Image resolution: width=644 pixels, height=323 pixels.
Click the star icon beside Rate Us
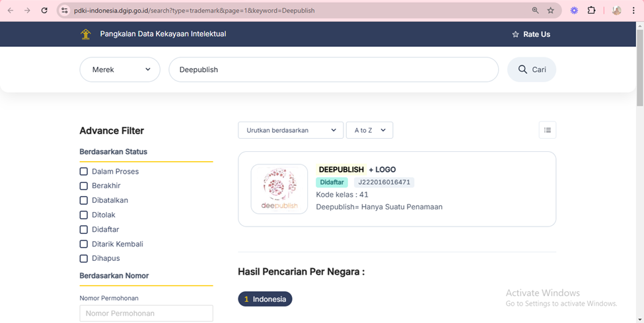[515, 34]
